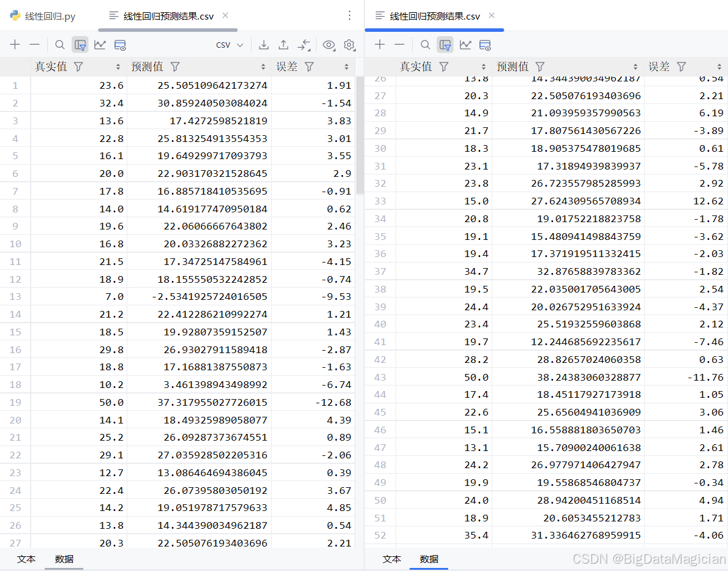
Task: Click 真实值 column header in left pane
Action: pyautogui.click(x=79, y=67)
